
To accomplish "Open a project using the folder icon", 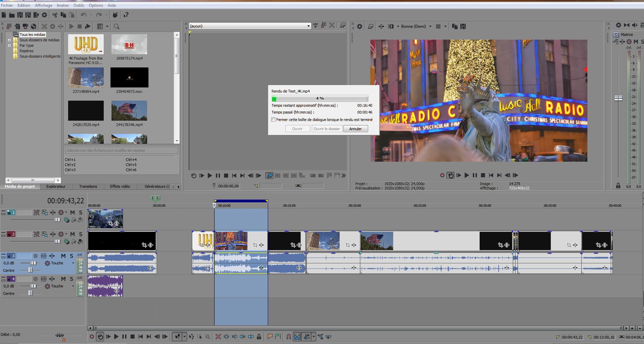I will pyautogui.click(x=12, y=15).
